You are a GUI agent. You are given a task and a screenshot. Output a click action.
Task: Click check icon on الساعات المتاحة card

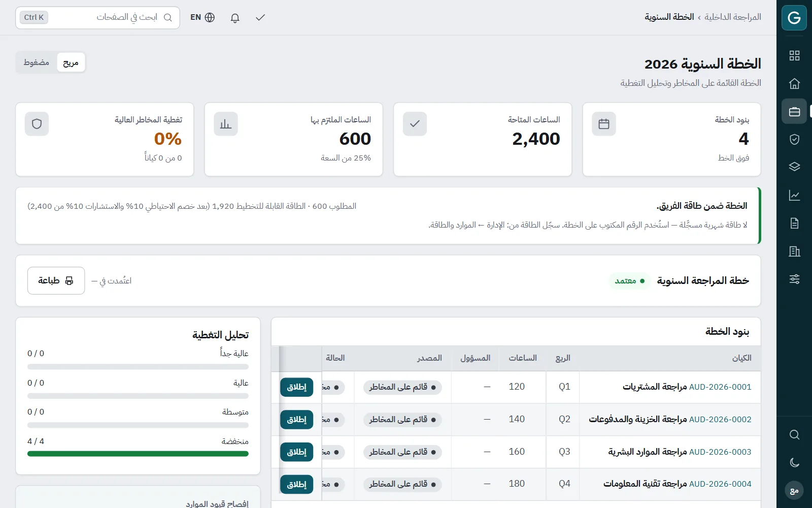[415, 124]
